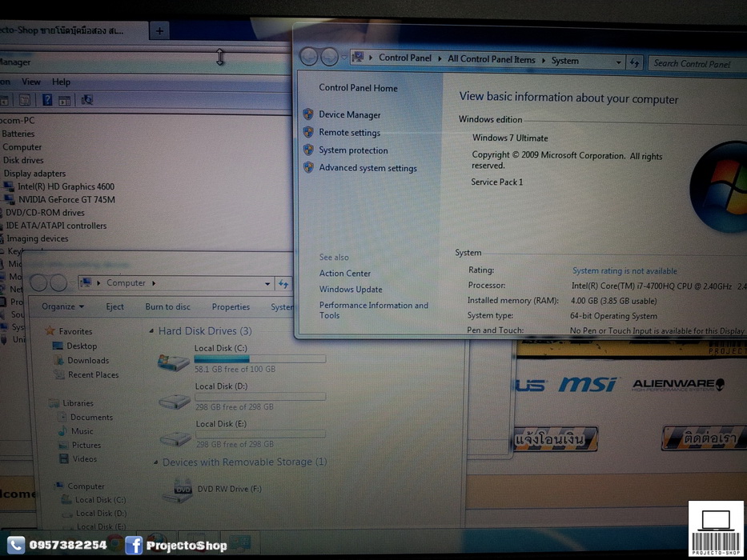Select Local Disk (D:) in navigation pane
747x560 pixels.
coord(102,514)
